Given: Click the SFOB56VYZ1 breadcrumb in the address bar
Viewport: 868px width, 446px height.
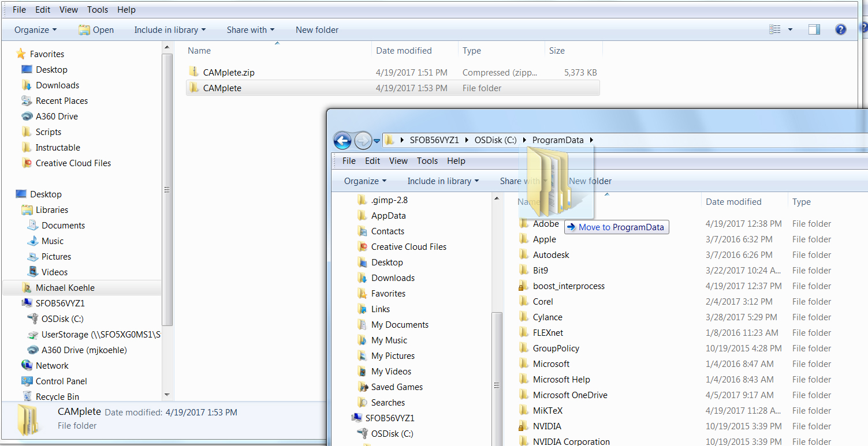Looking at the screenshot, I should tap(434, 140).
